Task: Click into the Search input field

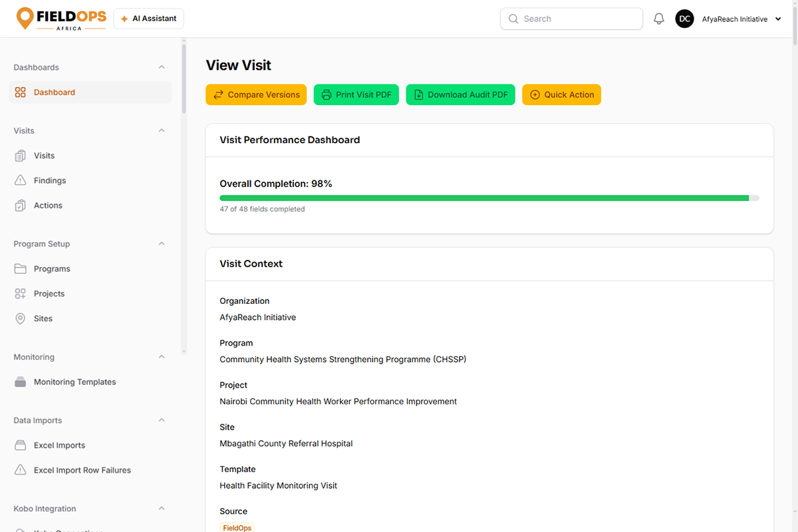Action: coord(571,19)
